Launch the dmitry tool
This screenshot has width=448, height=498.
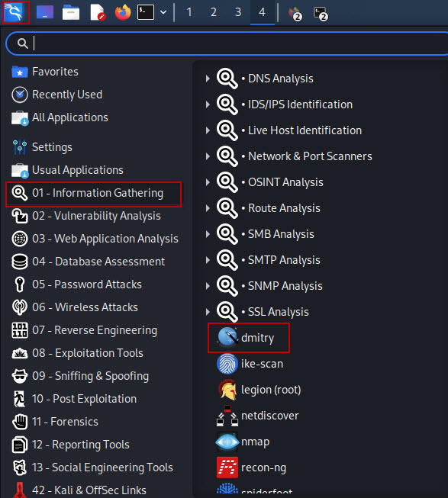click(249, 338)
